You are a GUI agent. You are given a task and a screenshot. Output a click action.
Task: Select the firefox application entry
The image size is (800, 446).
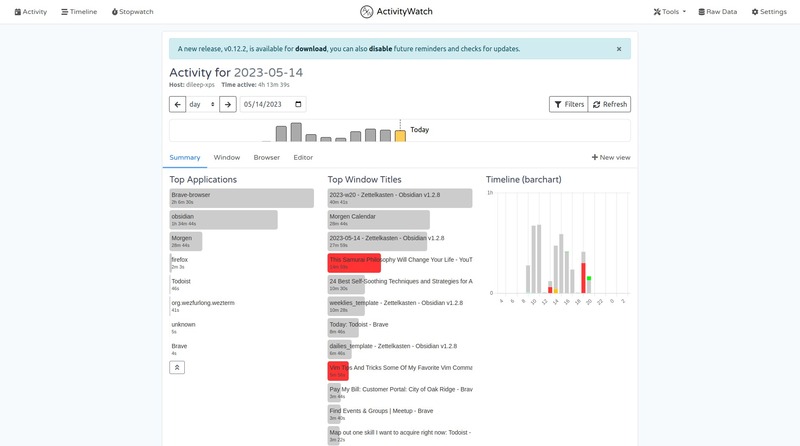[x=180, y=263]
